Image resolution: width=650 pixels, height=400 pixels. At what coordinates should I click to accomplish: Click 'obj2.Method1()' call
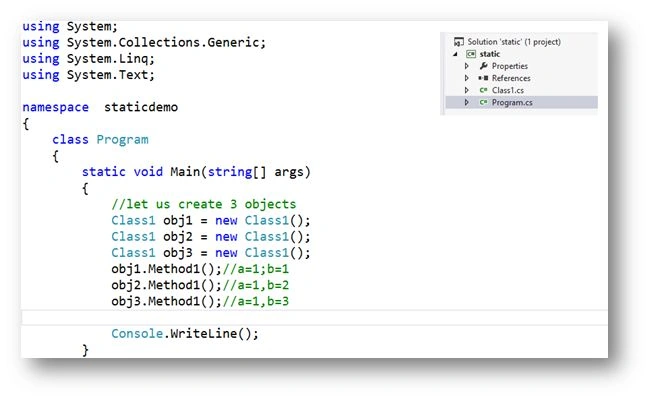tap(163, 285)
